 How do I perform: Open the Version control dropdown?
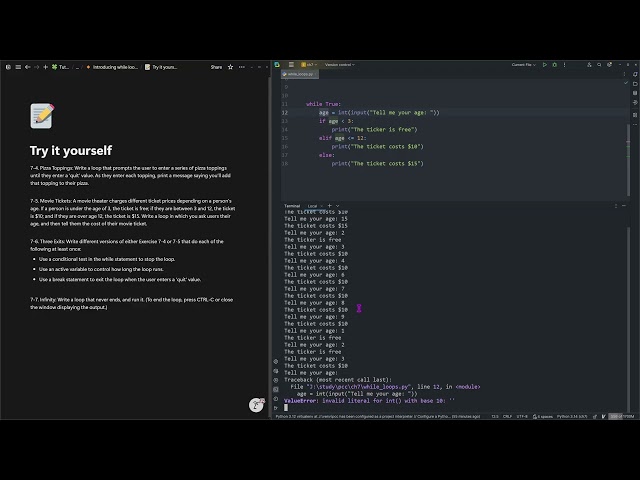[x=340, y=64]
